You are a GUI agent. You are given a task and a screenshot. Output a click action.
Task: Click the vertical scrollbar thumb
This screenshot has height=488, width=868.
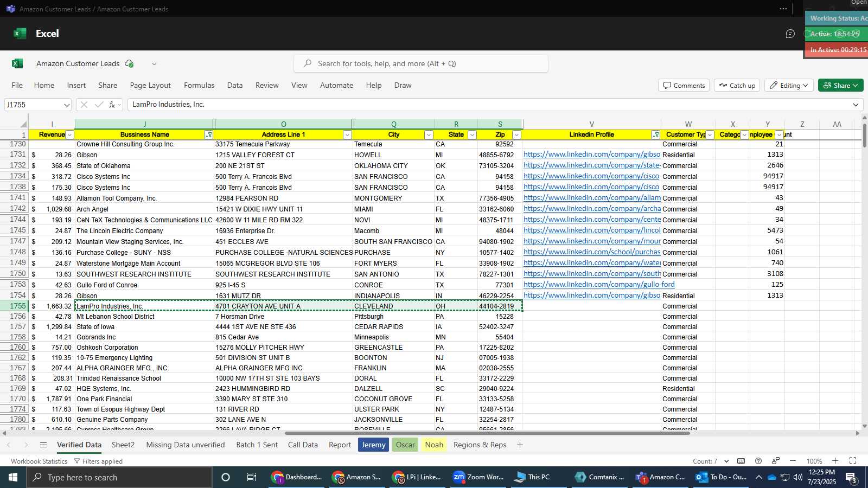(x=864, y=134)
